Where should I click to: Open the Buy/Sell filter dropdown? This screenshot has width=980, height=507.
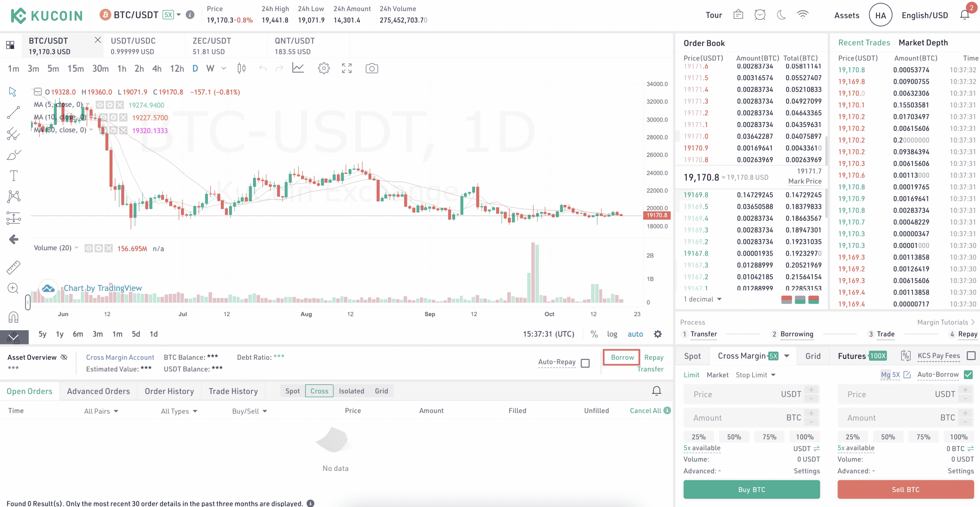249,411
